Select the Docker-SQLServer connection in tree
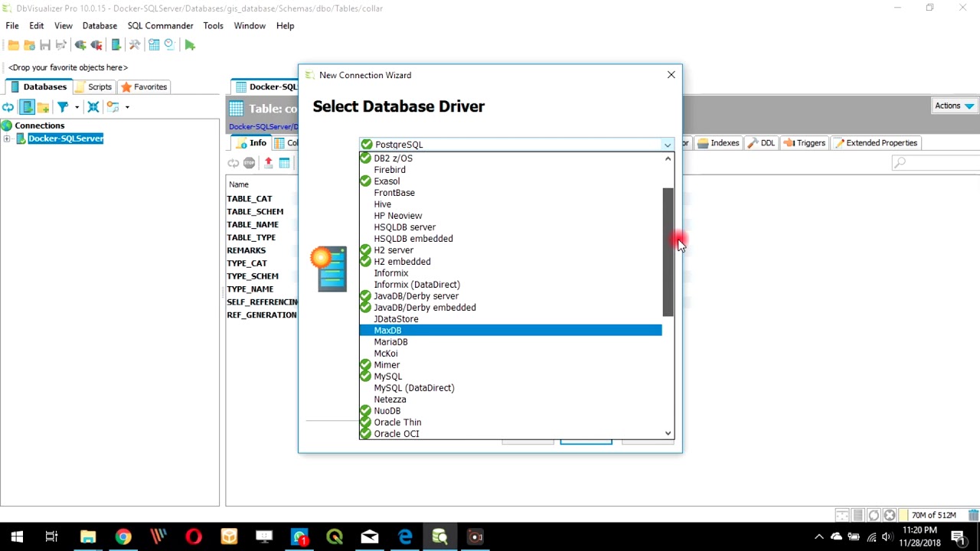980x551 pixels. click(x=65, y=139)
